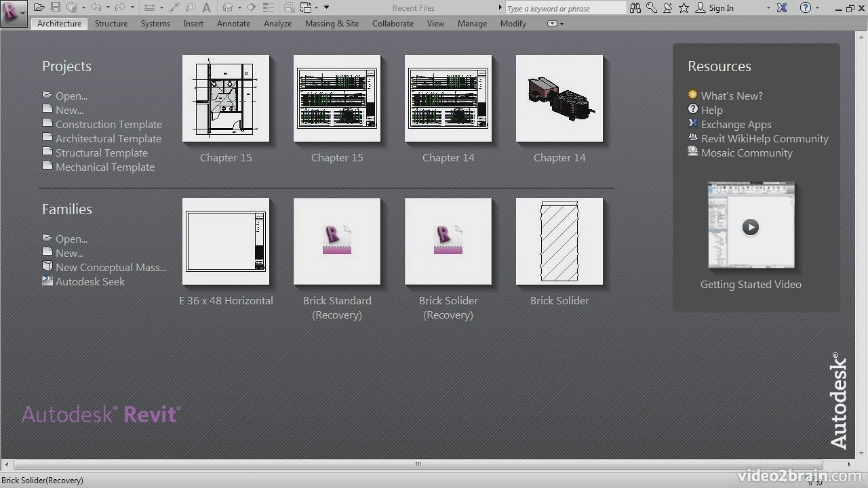Open Customize Quick Access Toolbar dropdown
868x488 pixels.
[x=326, y=7]
